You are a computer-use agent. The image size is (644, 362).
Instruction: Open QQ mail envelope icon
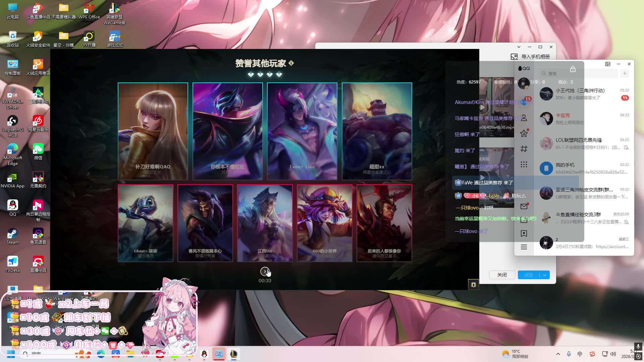click(x=524, y=206)
